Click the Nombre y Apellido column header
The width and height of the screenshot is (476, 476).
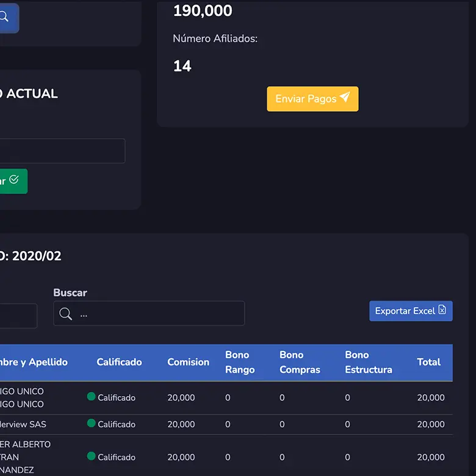(x=33, y=362)
